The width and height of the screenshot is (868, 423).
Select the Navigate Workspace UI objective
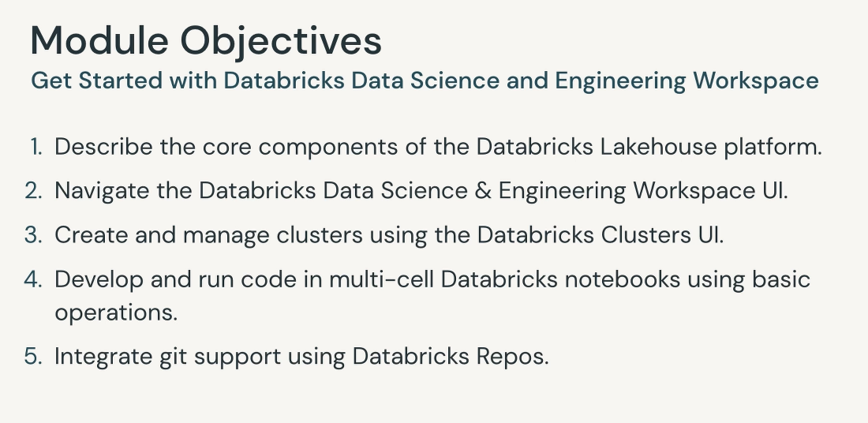[x=421, y=191]
